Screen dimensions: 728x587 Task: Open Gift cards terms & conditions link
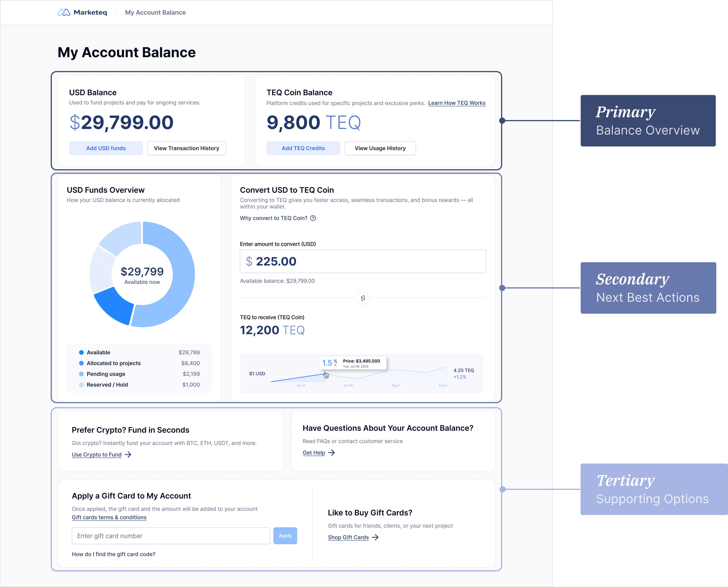pos(109,518)
